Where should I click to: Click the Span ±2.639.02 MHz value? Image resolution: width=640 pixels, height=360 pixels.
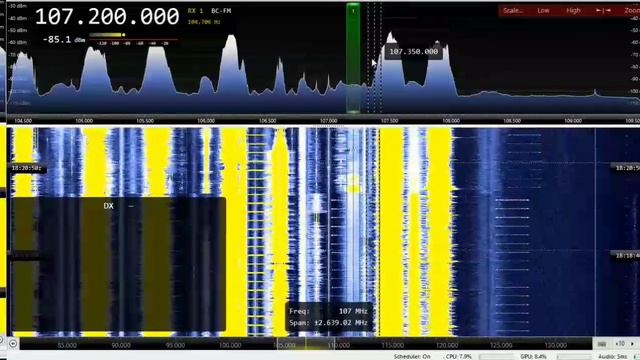341,322
